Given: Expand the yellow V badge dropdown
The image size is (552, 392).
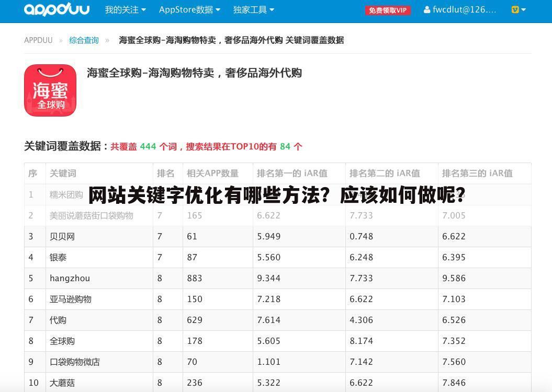Looking at the screenshot, I should pos(519,10).
